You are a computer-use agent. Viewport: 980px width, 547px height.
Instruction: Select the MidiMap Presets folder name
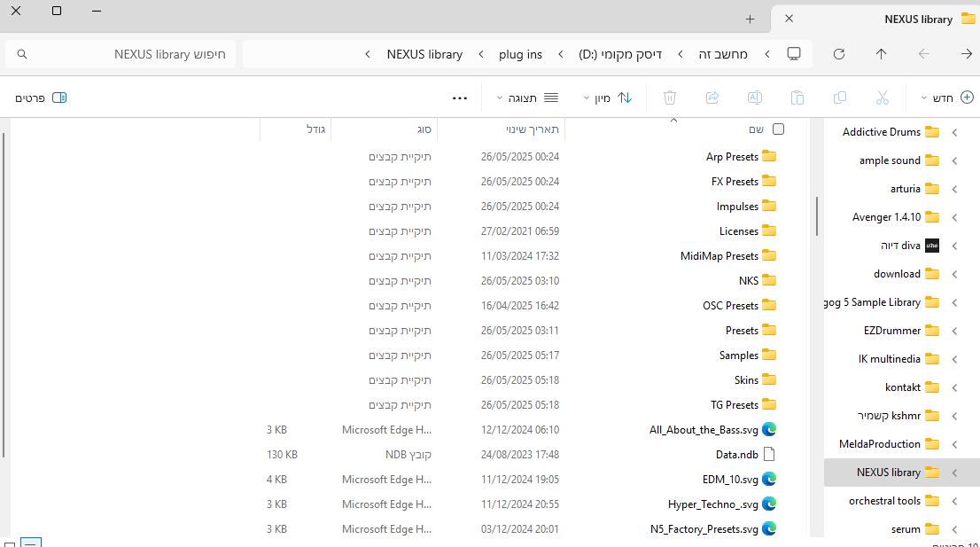pyautogui.click(x=719, y=255)
